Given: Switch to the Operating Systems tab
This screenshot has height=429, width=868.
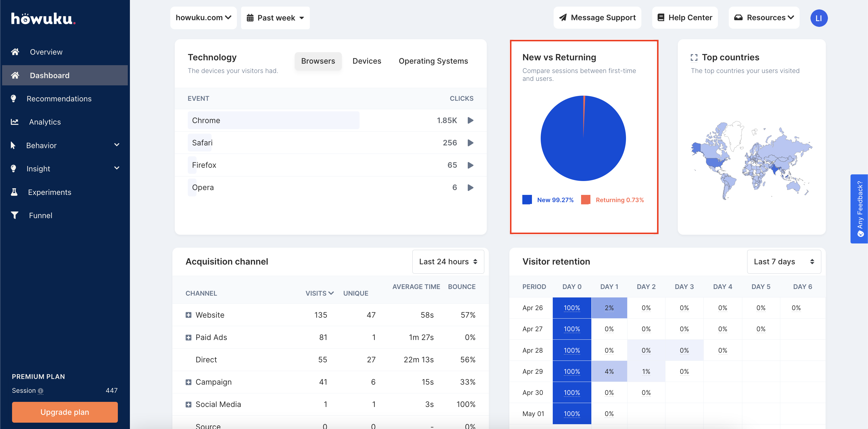Looking at the screenshot, I should click(x=433, y=61).
